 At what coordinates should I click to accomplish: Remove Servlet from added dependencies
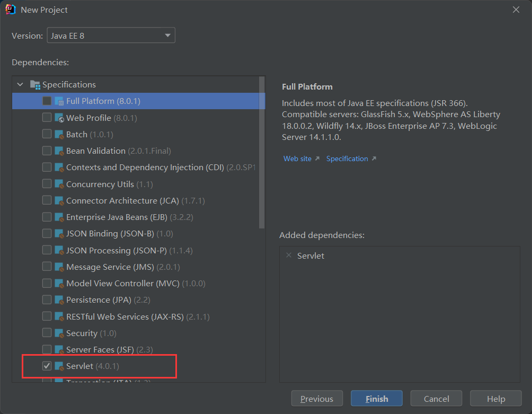(x=289, y=255)
